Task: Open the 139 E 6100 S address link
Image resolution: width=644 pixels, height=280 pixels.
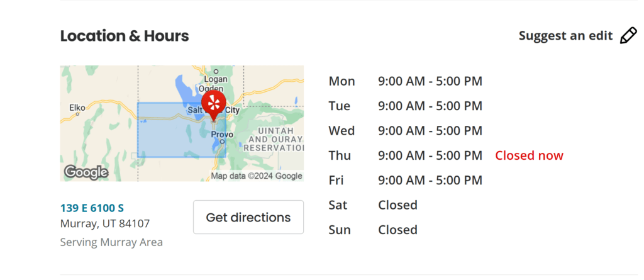Action: click(92, 208)
